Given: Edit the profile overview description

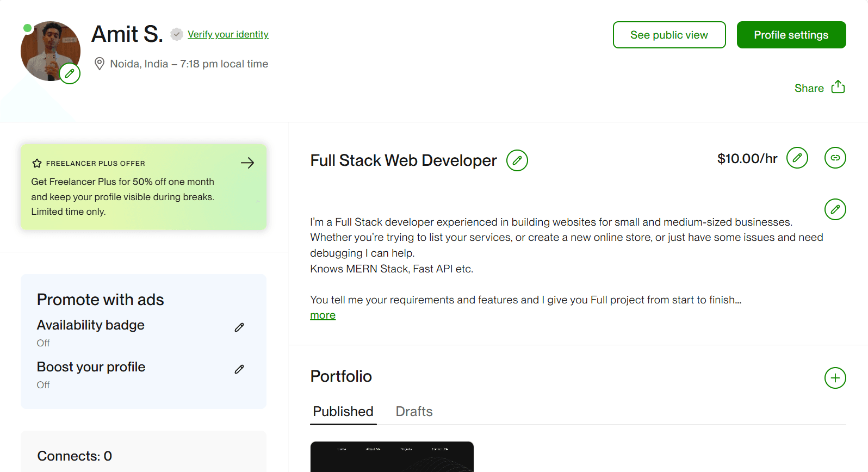Looking at the screenshot, I should 835,209.
